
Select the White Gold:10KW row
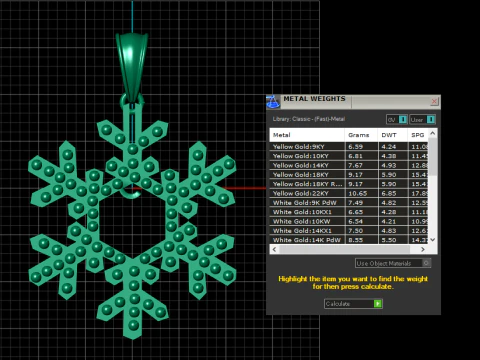349,221
